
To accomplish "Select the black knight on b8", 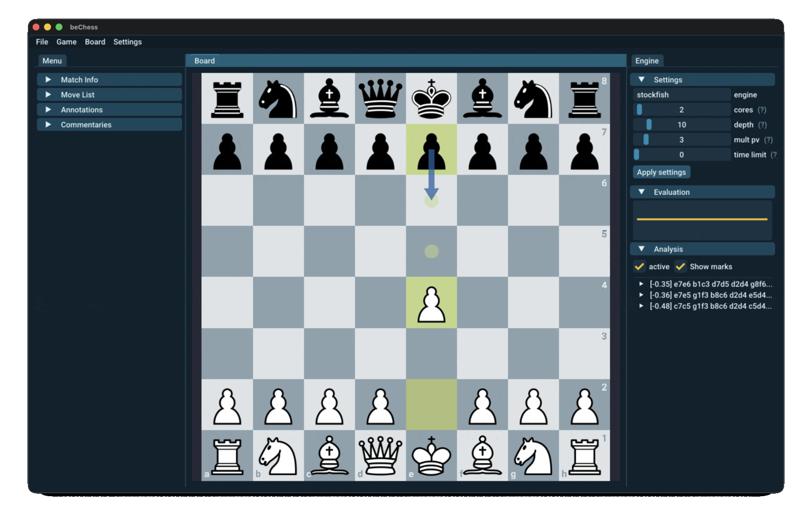I will point(278,98).
